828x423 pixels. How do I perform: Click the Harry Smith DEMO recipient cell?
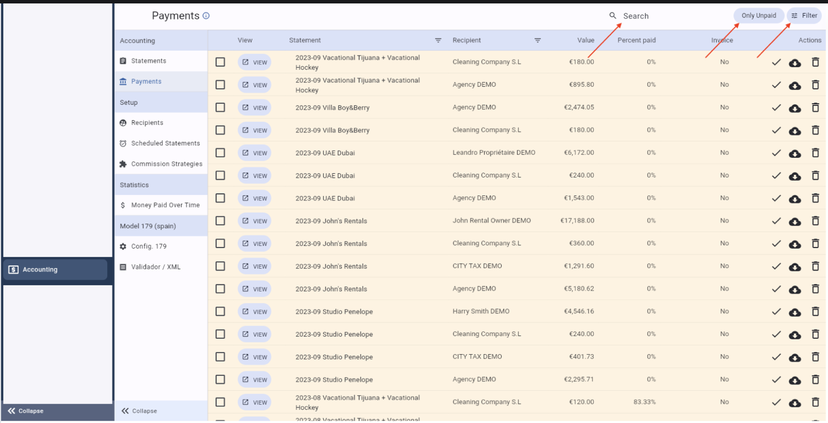point(481,312)
